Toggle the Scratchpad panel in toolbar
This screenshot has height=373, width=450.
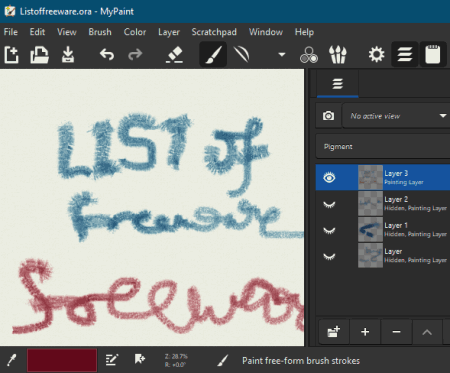[x=433, y=54]
